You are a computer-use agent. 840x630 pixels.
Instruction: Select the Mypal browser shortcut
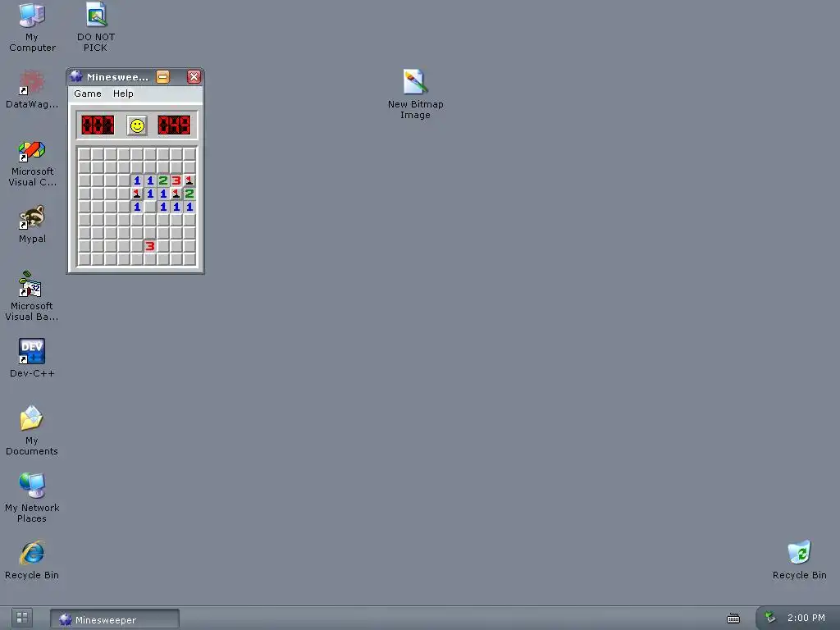[x=32, y=225]
